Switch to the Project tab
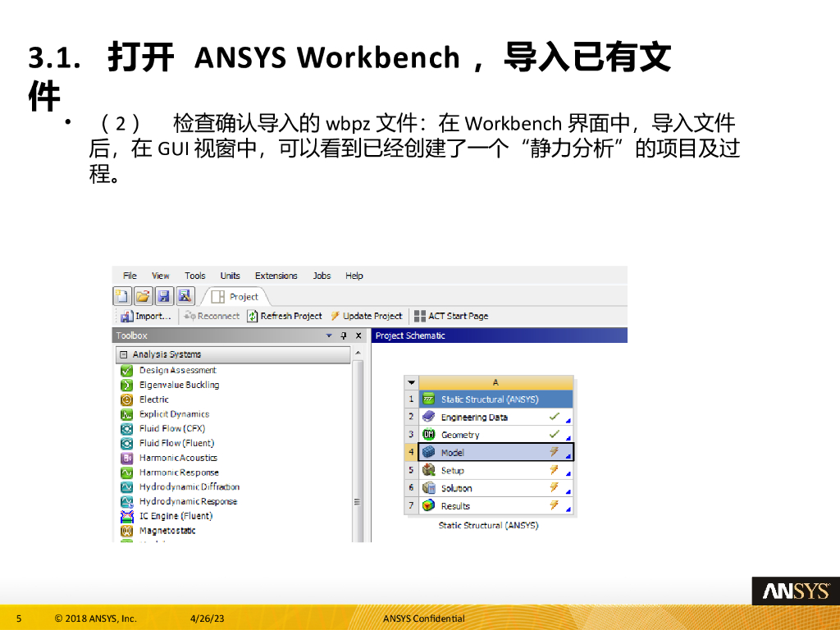Viewport: 840px width, 630px height. tap(235, 297)
